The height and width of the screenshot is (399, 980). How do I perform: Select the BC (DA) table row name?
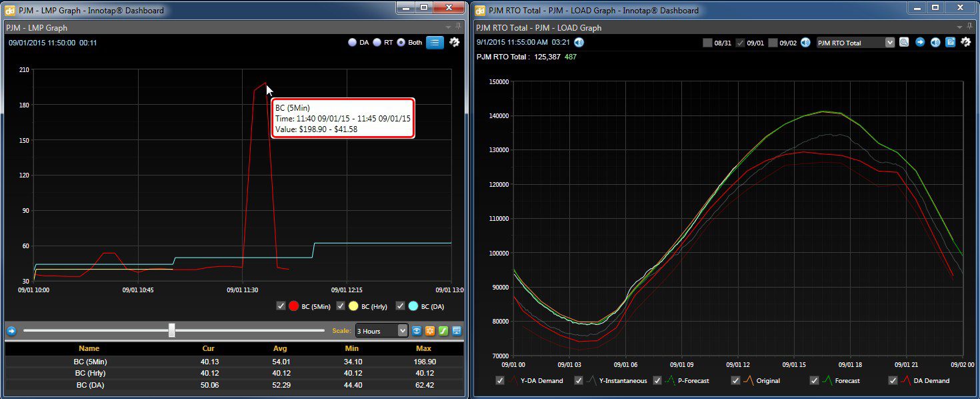pyautogui.click(x=89, y=385)
